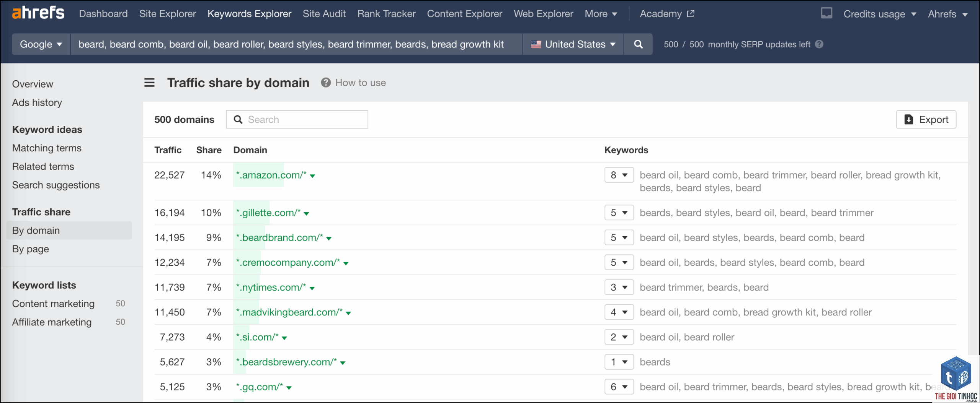Open the keywords count dropdown for gillette.com
This screenshot has width=980, height=403.
tap(619, 213)
